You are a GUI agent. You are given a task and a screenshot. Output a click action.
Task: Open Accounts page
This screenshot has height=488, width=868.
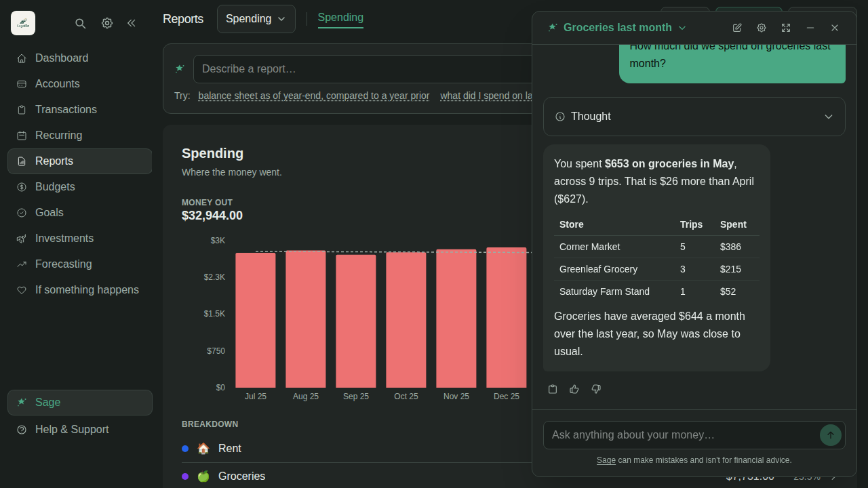[80, 84]
